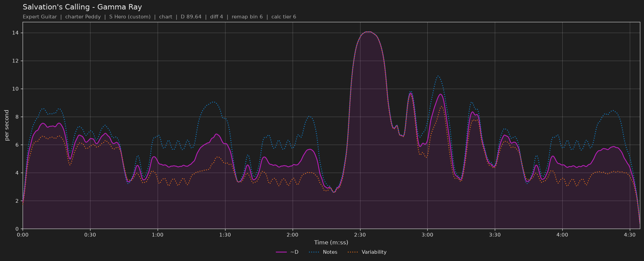This screenshot has height=261, width=644.
Task: Click the '4:00' time tick label
Action: click(562, 235)
